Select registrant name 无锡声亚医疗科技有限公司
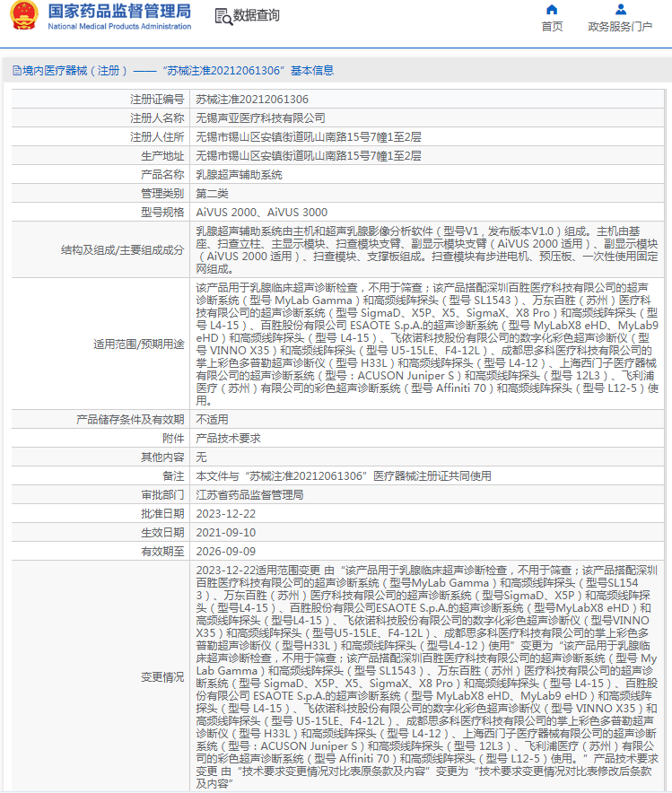This screenshot has height=793, width=672. coord(260,118)
